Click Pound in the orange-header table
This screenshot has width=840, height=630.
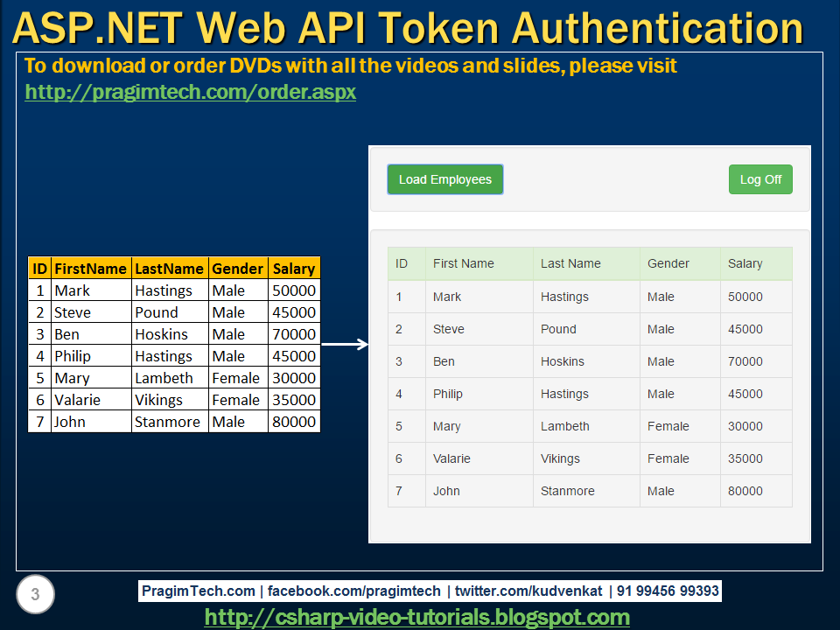pyautogui.click(x=157, y=312)
